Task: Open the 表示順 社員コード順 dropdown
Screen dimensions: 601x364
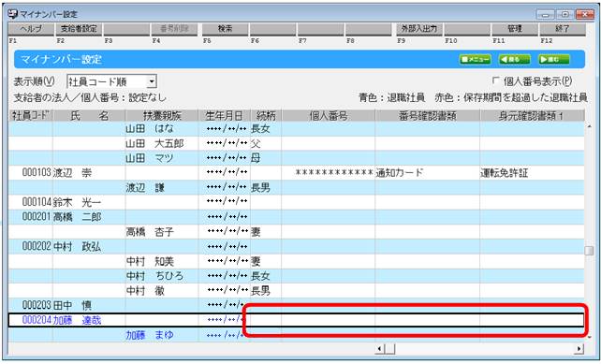Action: (x=152, y=81)
